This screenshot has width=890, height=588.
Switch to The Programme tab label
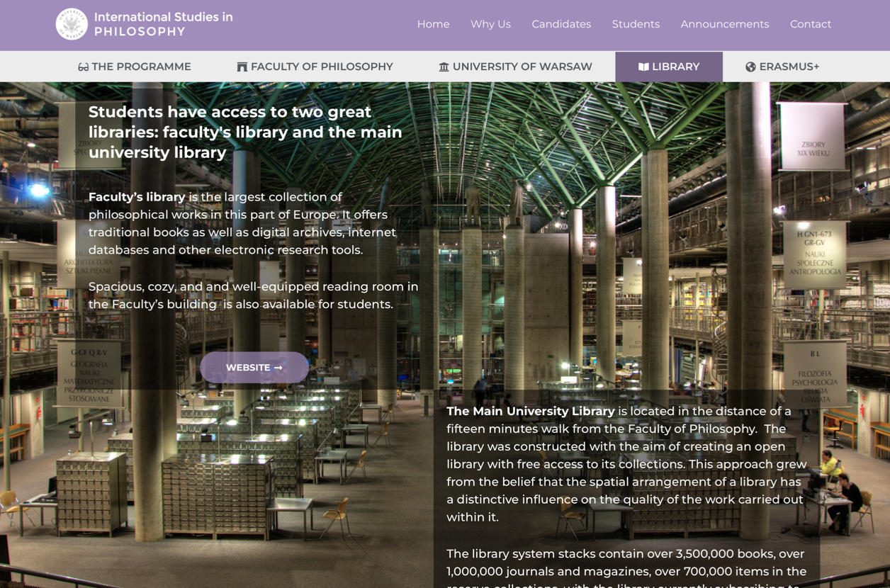141,67
